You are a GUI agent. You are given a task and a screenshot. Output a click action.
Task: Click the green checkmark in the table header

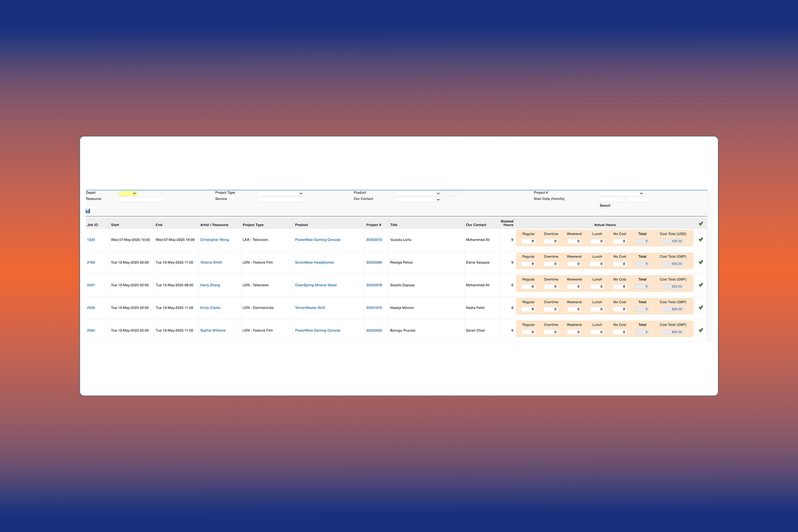(701, 224)
